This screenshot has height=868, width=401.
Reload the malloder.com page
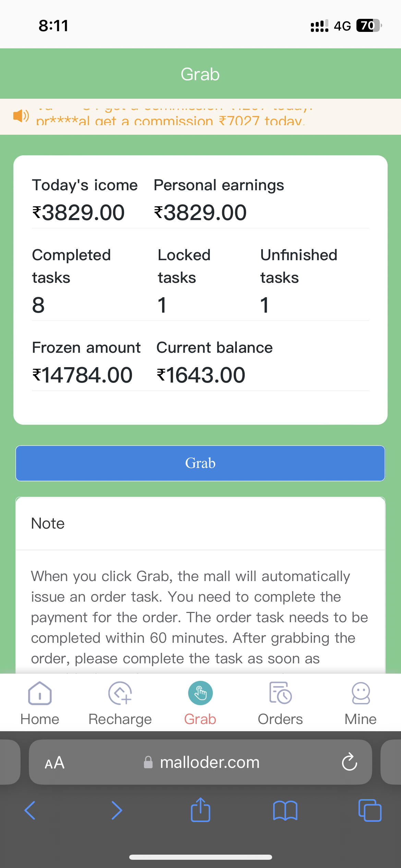tap(349, 762)
